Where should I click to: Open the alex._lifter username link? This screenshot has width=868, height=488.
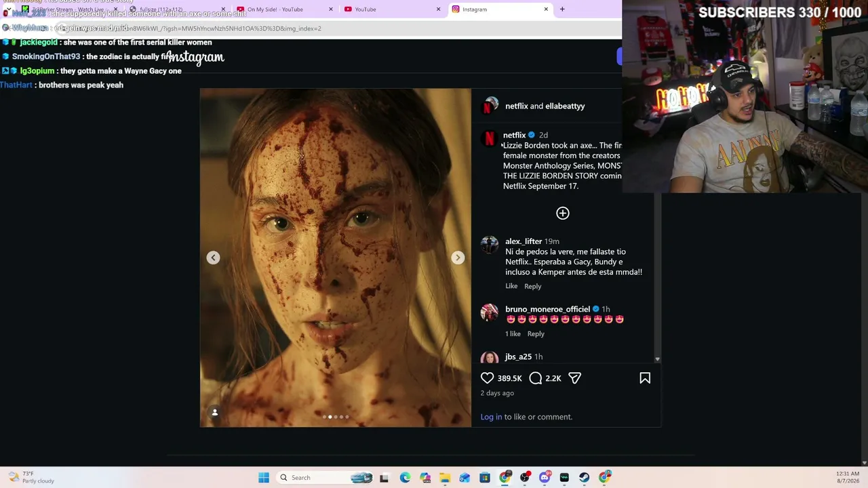point(524,241)
